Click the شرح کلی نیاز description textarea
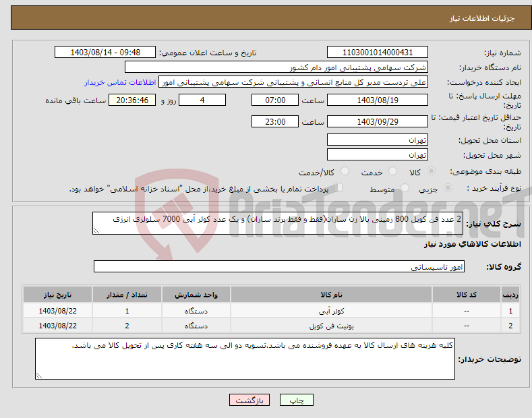Viewport: 532px width, 418px height. [278, 223]
